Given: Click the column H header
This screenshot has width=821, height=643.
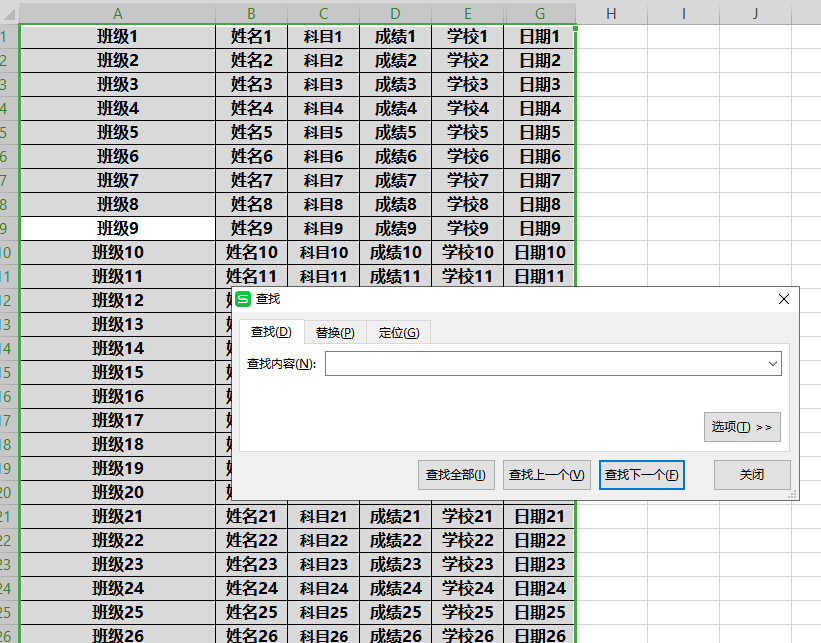Looking at the screenshot, I should click(x=611, y=12).
